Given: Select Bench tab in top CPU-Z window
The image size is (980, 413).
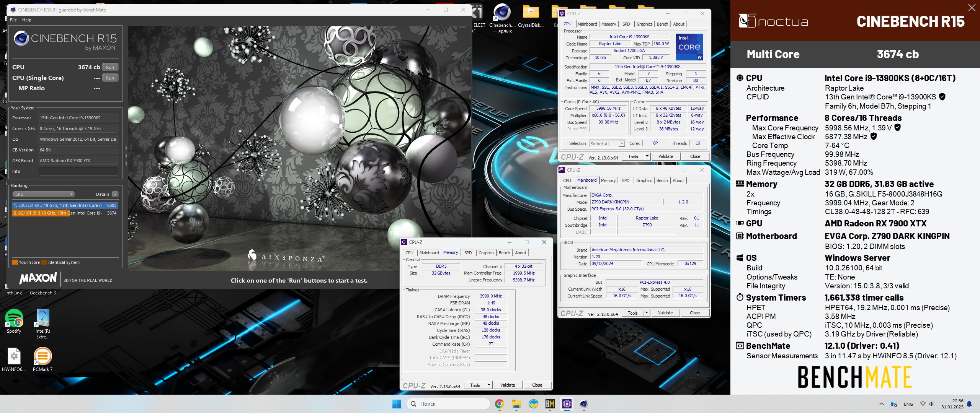Looking at the screenshot, I should pos(662,24).
